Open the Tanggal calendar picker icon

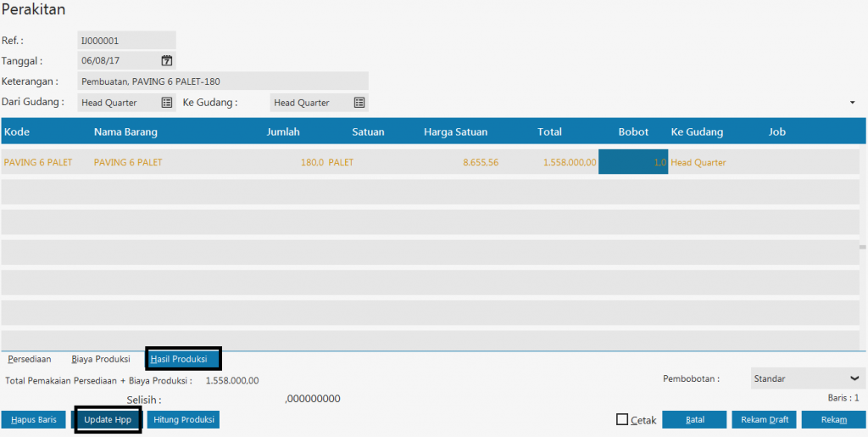(x=167, y=60)
